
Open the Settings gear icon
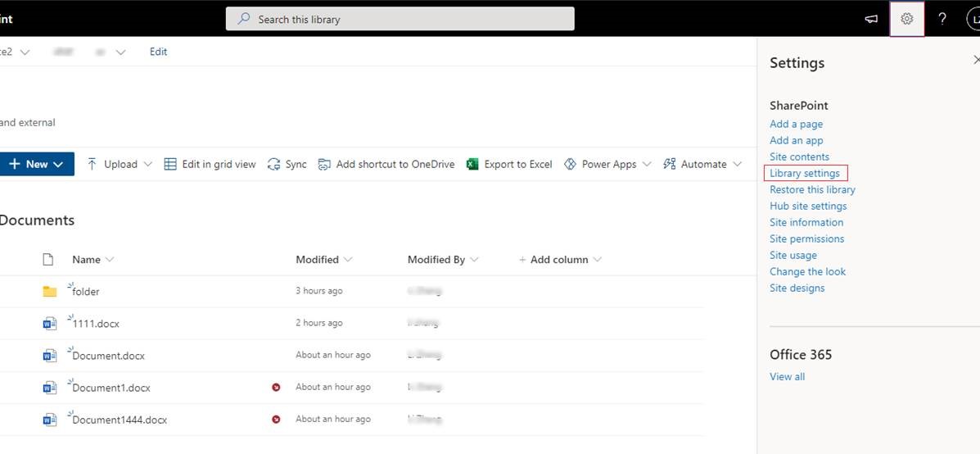907,20
